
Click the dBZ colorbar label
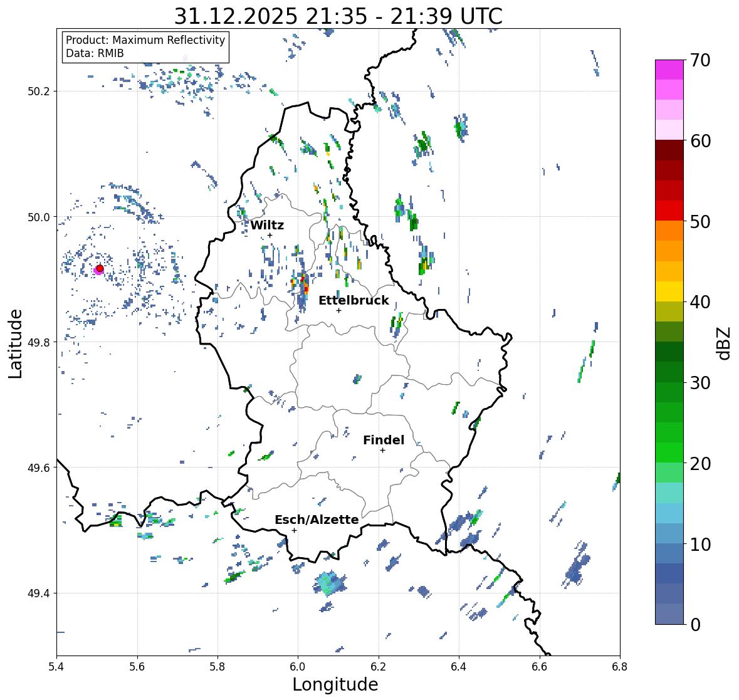pos(725,343)
